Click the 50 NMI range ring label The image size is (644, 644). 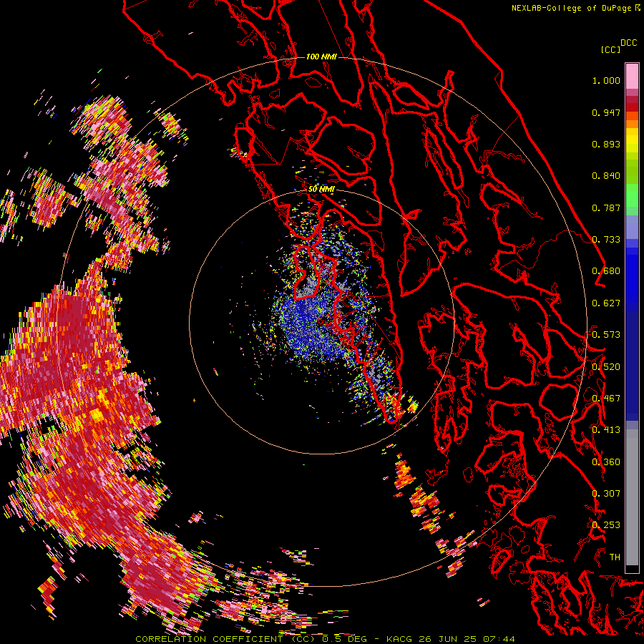pos(321,190)
